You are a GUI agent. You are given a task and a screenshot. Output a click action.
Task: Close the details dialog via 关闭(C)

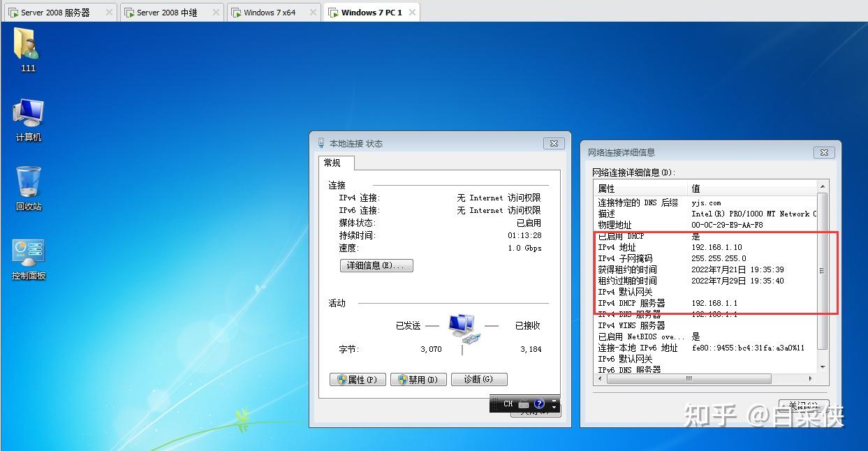(802, 405)
